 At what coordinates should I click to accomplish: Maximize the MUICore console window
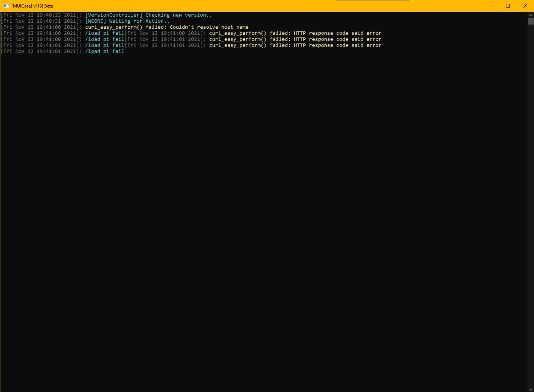point(508,6)
